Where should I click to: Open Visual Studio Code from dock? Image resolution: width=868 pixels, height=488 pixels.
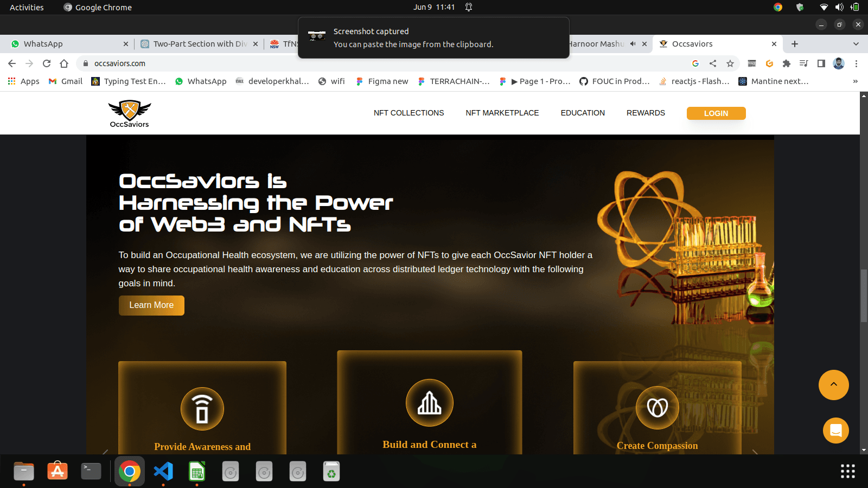(163, 471)
